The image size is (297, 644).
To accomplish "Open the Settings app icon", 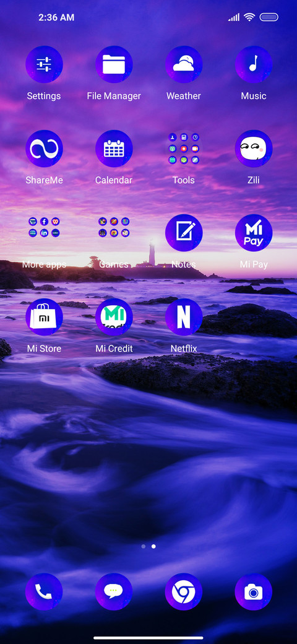I will (x=44, y=64).
